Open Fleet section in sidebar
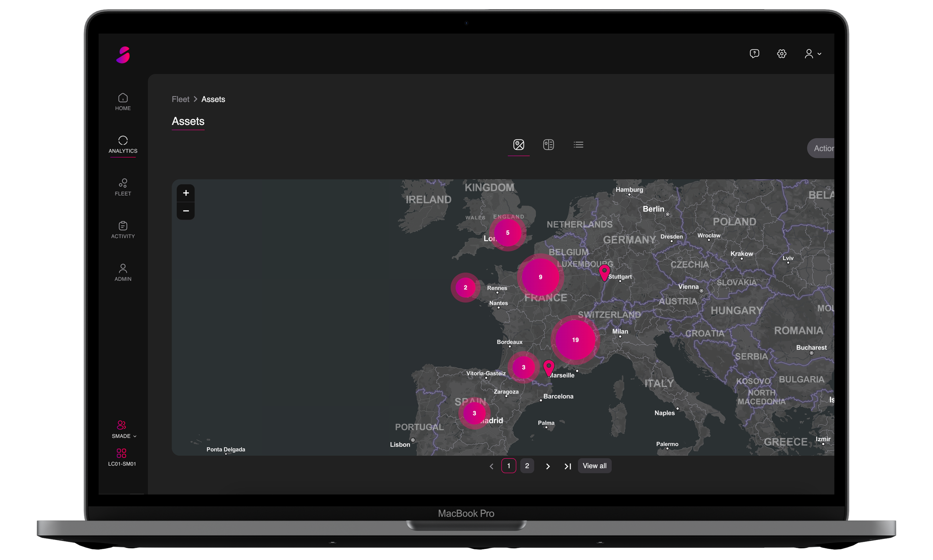The height and width of the screenshot is (560, 933). point(123,187)
